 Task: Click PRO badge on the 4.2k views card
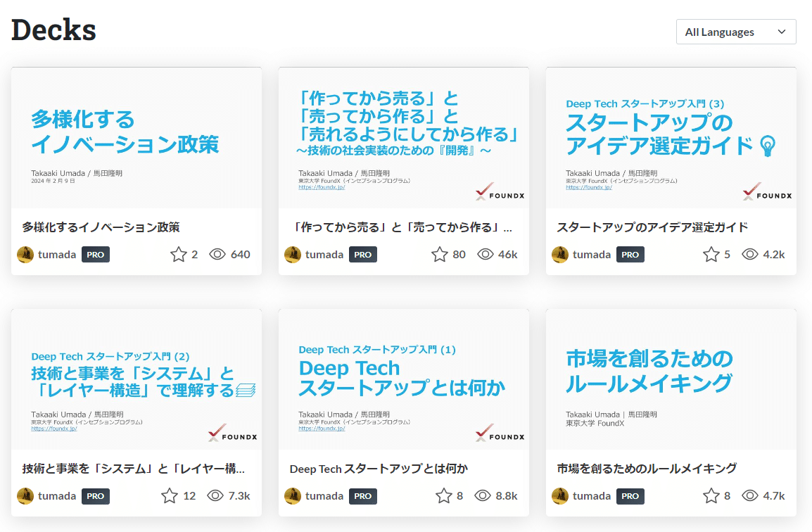point(630,254)
